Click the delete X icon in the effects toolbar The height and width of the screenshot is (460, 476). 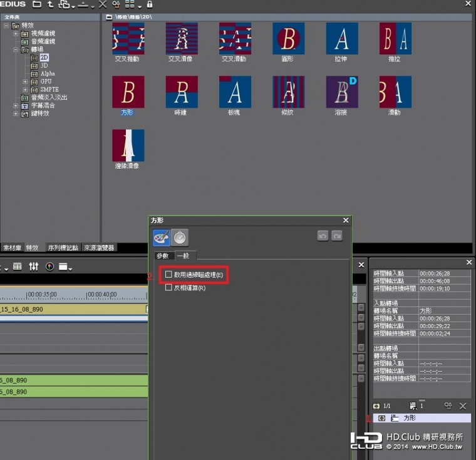click(103, 4)
